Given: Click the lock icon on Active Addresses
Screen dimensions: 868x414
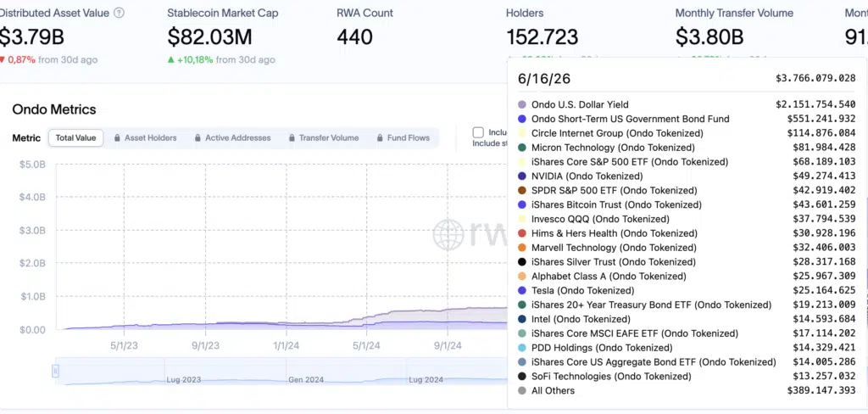Looking at the screenshot, I should [x=198, y=138].
